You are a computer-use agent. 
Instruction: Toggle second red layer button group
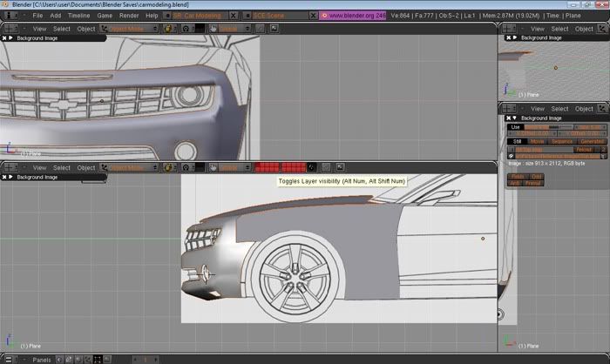(x=294, y=167)
